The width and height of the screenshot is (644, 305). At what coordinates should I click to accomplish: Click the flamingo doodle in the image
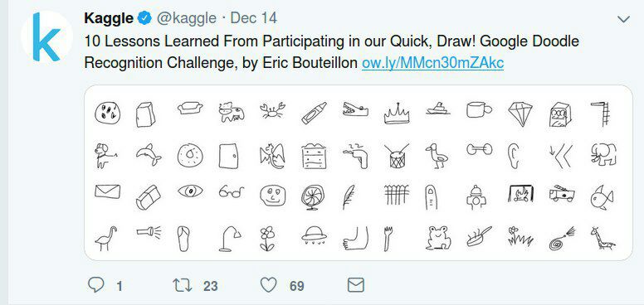click(106, 239)
